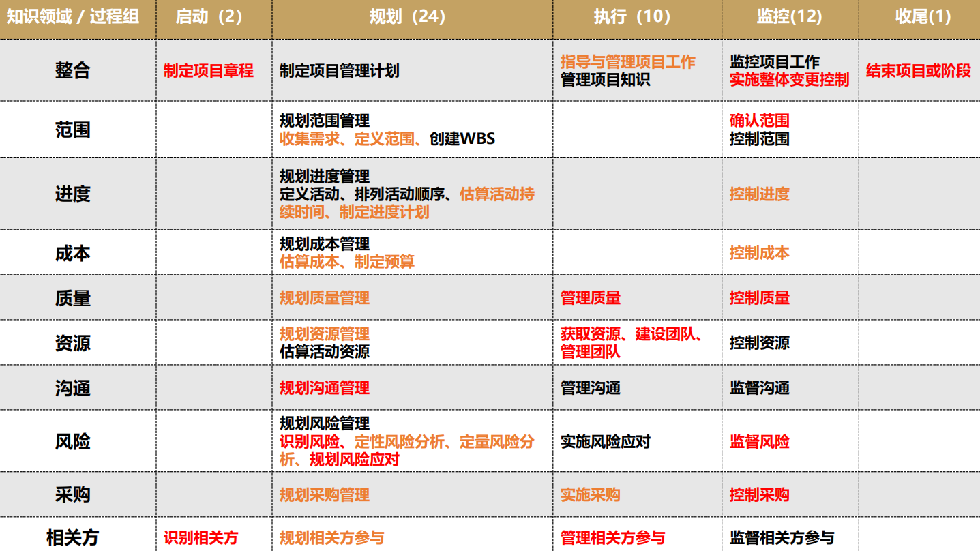Select the '规划（24）' column header
The image size is (980, 551).
click(408, 17)
